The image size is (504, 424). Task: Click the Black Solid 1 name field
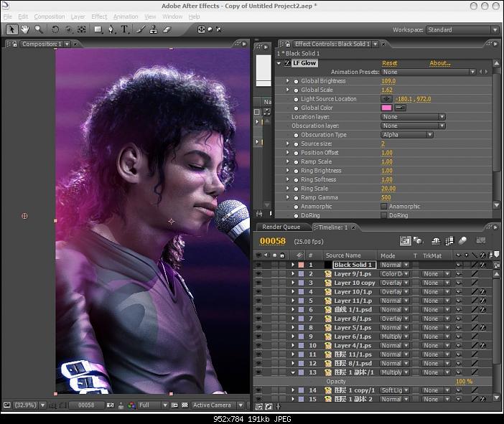tap(354, 265)
